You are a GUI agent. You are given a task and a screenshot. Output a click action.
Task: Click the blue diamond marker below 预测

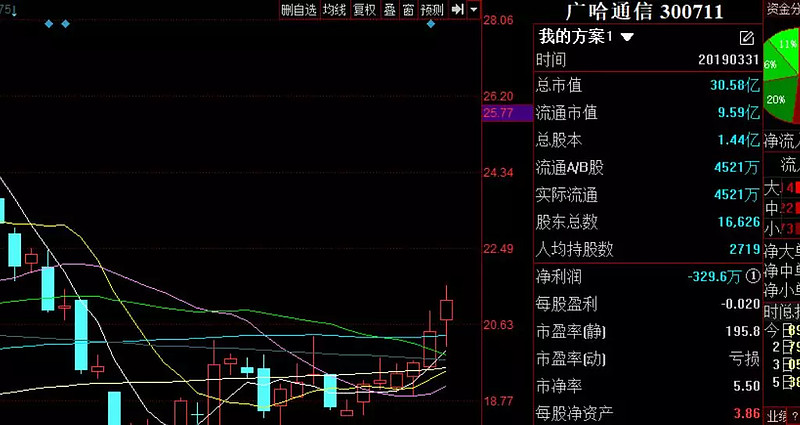(431, 24)
